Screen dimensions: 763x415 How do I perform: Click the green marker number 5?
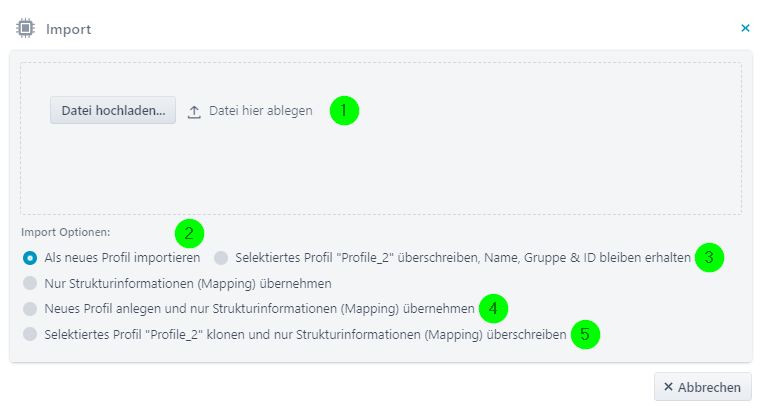pyautogui.click(x=586, y=334)
